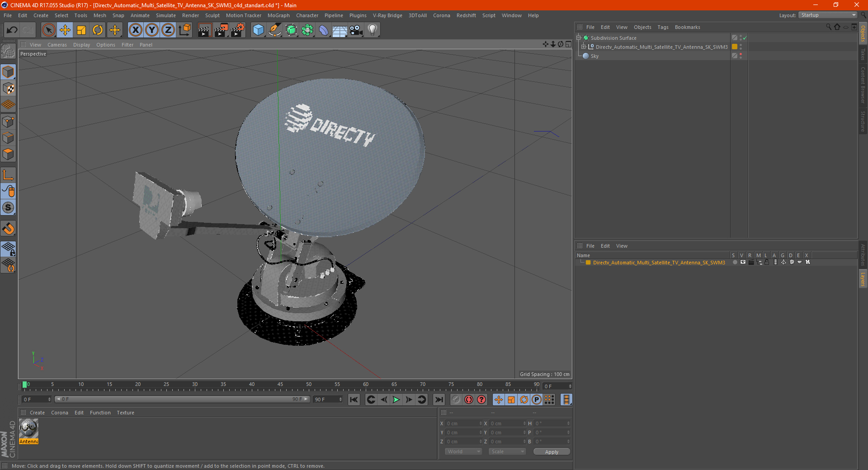Toggle layer View visibility for Directv layer
The image size is (868, 470).
tap(743, 262)
